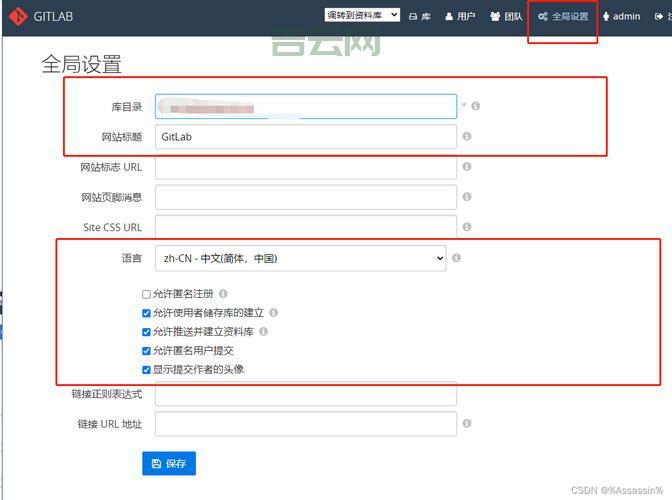Viewport: 672px width, 500px height.
Task: Click the 全局设置 page heading
Action: tap(81, 64)
